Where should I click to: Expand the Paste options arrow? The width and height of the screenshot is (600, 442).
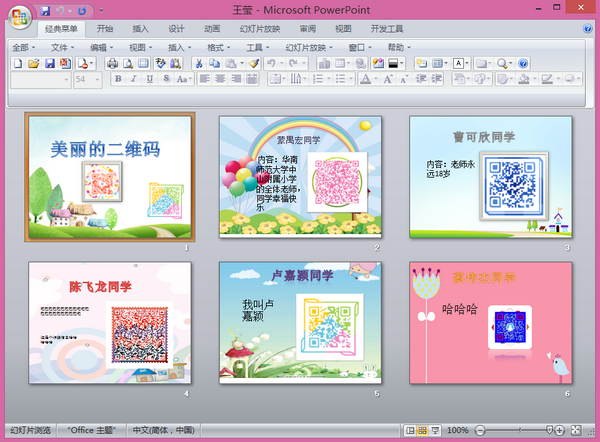point(242,63)
